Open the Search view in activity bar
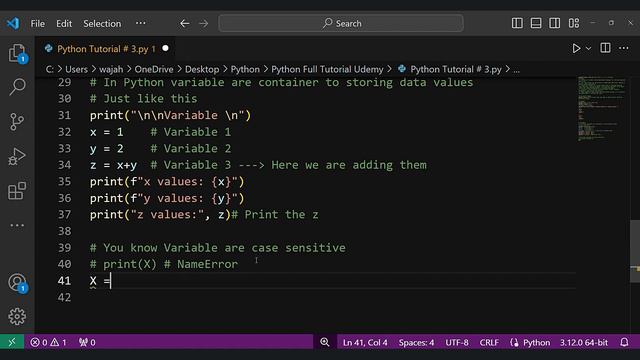The height and width of the screenshot is (360, 640). tap(17, 87)
